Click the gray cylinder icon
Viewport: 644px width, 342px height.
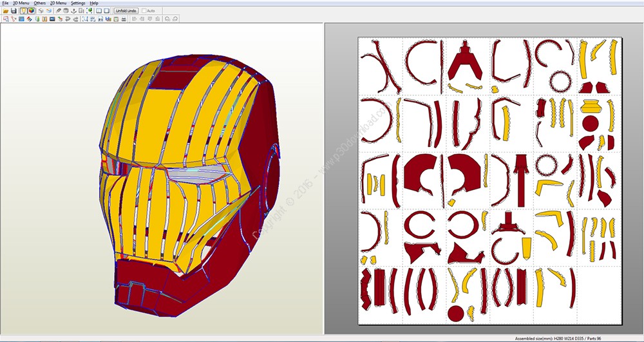pos(66,11)
